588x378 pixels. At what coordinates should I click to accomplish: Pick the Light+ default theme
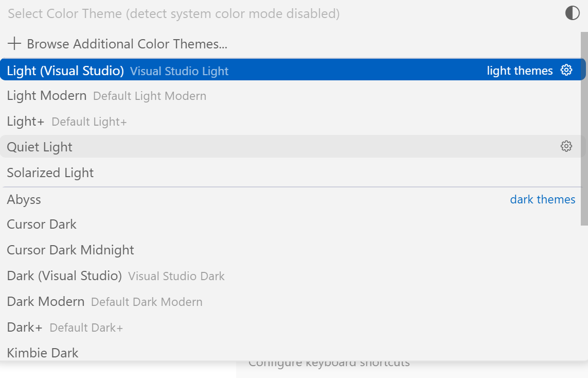click(x=293, y=121)
